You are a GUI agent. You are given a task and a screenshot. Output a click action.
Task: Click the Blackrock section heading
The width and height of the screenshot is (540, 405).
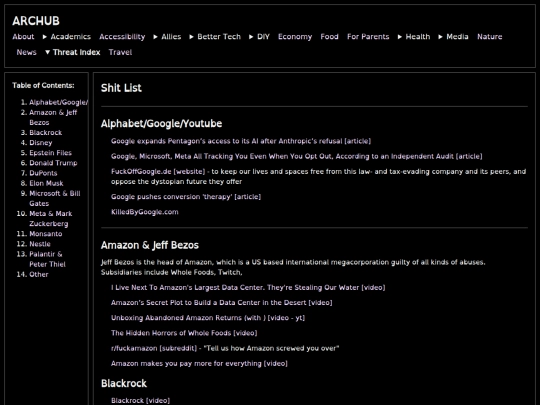pyautogui.click(x=124, y=383)
